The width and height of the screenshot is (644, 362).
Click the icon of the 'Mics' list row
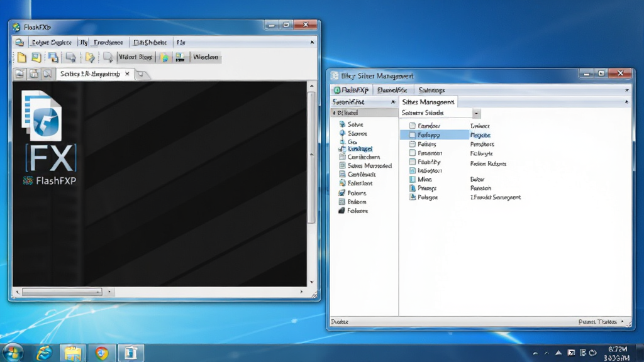click(x=413, y=179)
